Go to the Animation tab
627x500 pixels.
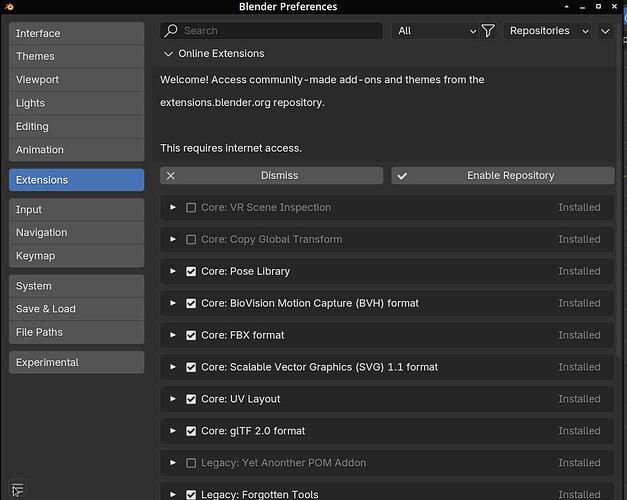pos(76,150)
